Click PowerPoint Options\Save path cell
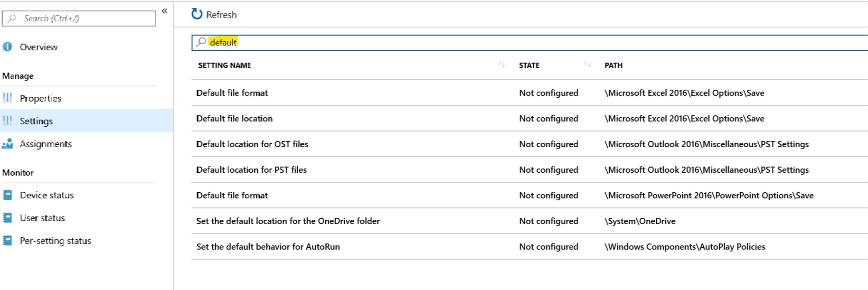 [x=709, y=196]
